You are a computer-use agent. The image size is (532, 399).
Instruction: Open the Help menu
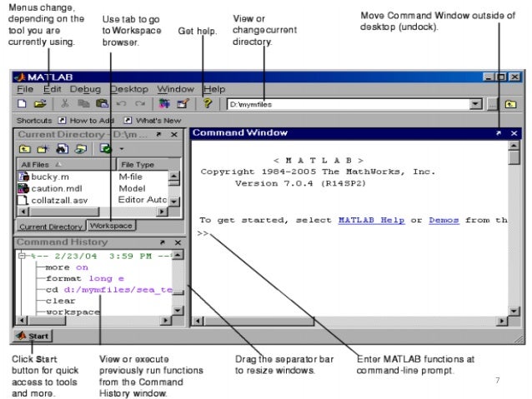pos(214,89)
